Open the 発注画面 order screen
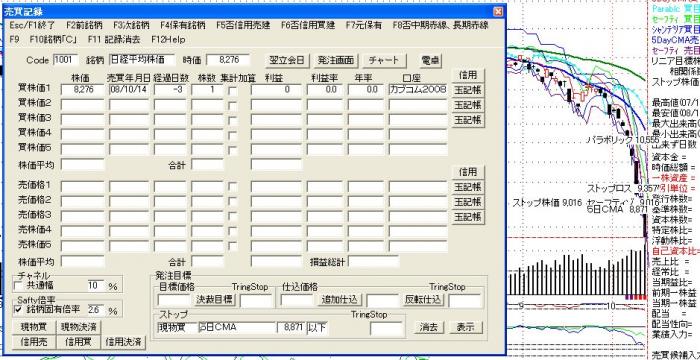Screen dimensions: 700x360 point(336,60)
